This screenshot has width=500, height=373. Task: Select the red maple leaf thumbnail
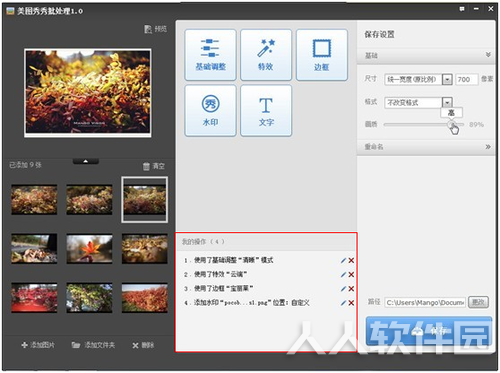(89, 249)
